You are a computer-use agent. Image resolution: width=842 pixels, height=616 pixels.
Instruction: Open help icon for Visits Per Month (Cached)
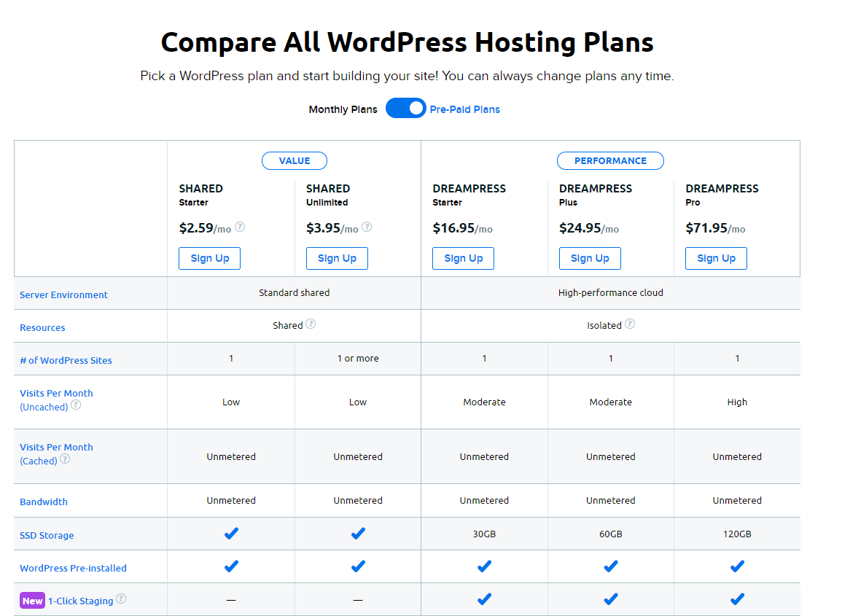point(65,459)
